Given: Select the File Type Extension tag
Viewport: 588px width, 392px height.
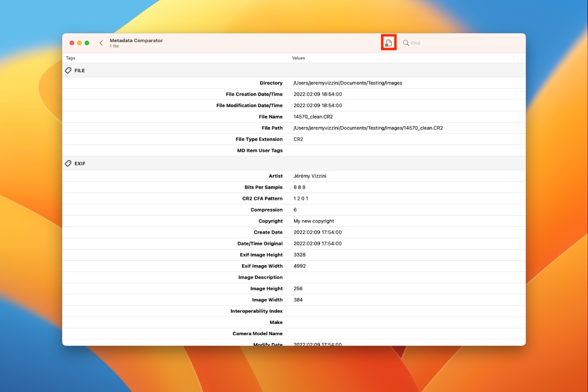Looking at the screenshot, I should pos(259,139).
